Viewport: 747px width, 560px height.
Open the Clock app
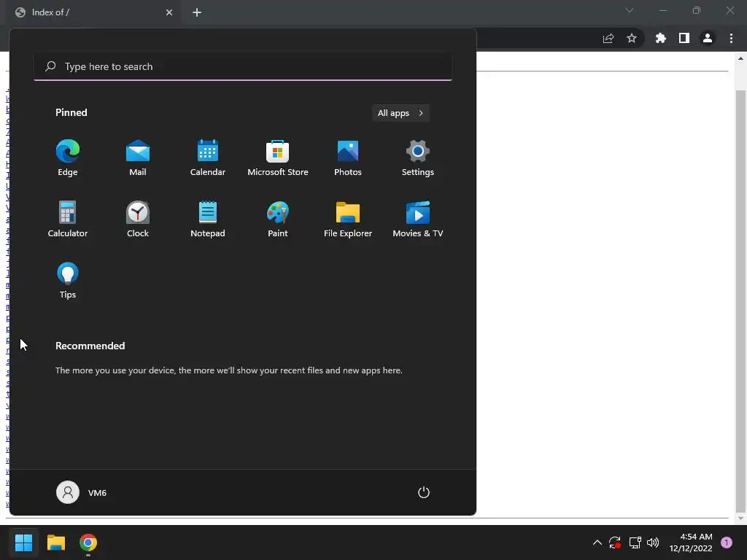138,219
